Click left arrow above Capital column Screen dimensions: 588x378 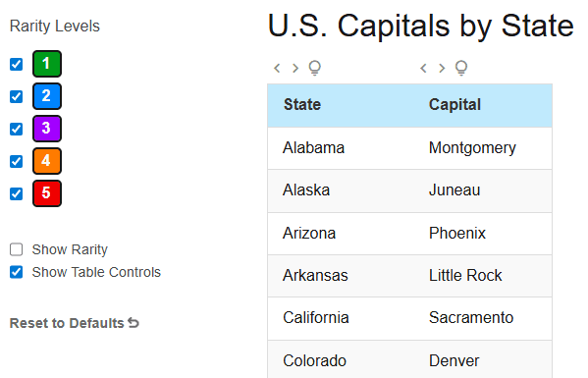tap(423, 68)
